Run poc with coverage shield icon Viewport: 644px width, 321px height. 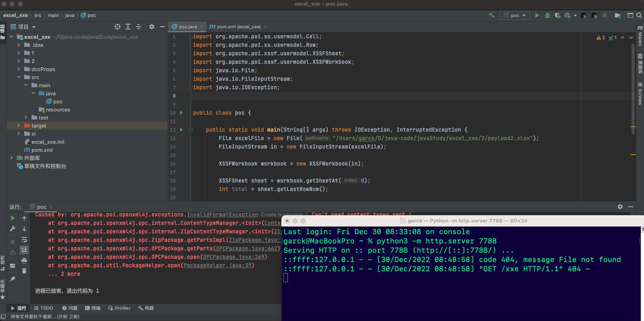point(558,15)
